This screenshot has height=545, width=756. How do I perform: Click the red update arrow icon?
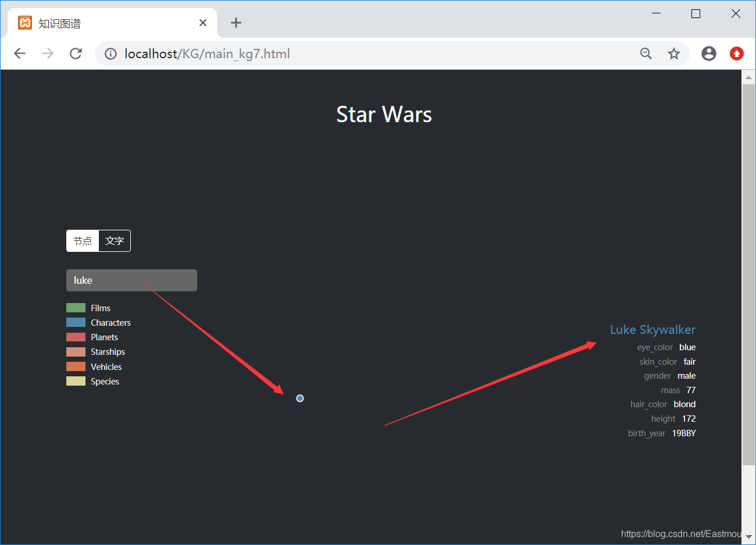click(x=737, y=54)
